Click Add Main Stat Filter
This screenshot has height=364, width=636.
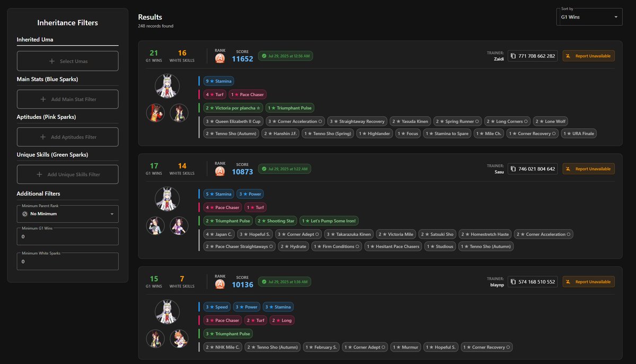67,99
